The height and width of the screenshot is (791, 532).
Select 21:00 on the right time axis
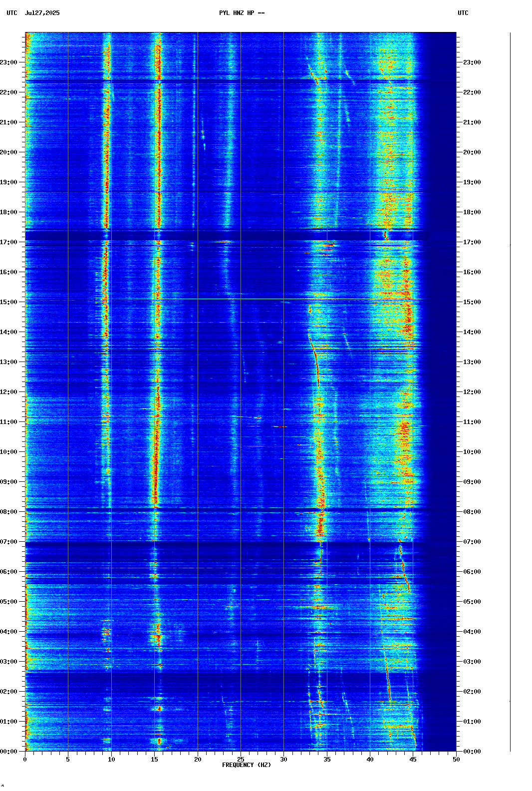[472, 122]
